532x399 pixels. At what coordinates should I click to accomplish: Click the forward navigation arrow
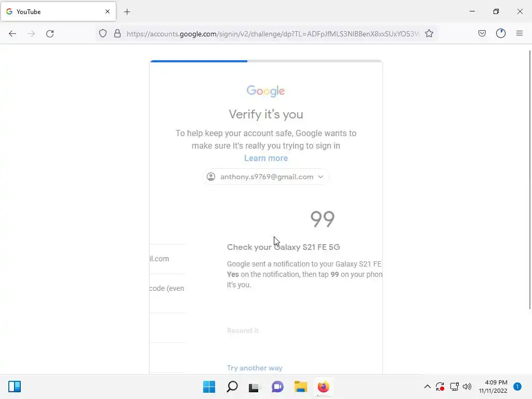click(31, 34)
